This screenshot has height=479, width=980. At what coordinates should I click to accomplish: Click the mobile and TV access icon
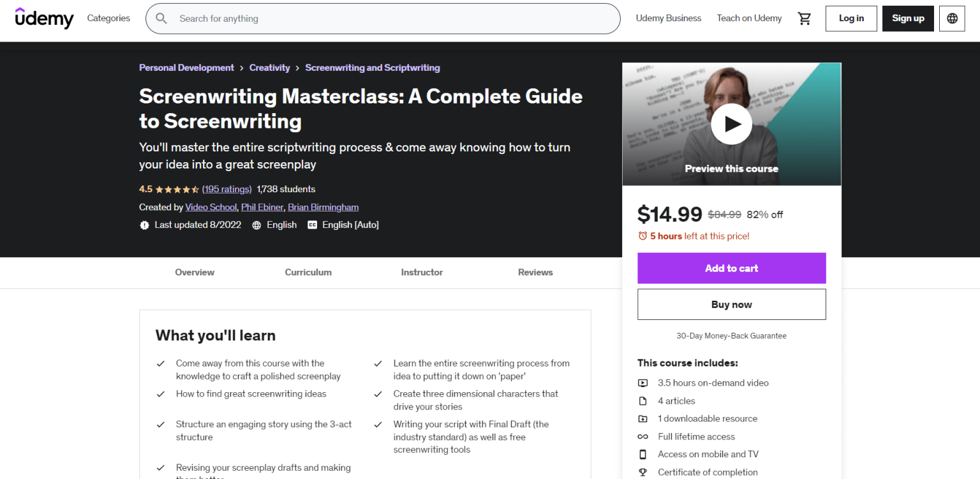pos(643,454)
